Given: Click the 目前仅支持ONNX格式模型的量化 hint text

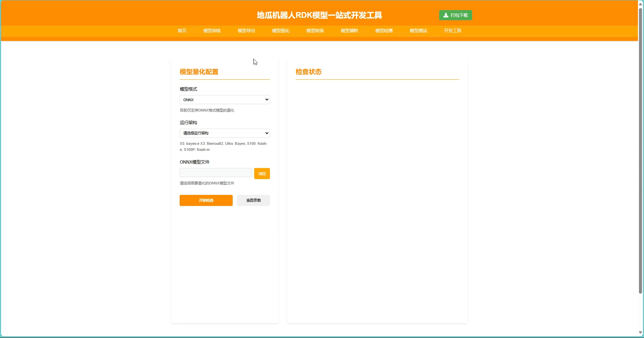Looking at the screenshot, I should click(207, 110).
